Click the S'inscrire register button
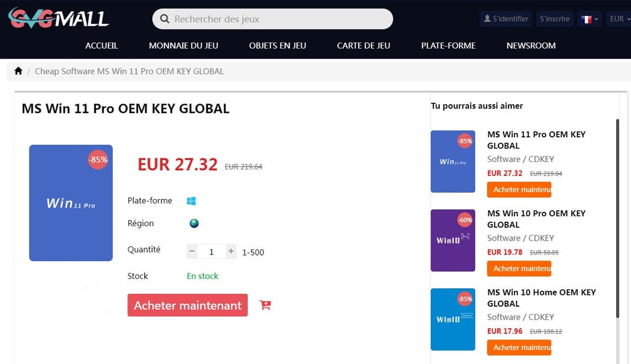 coord(555,19)
